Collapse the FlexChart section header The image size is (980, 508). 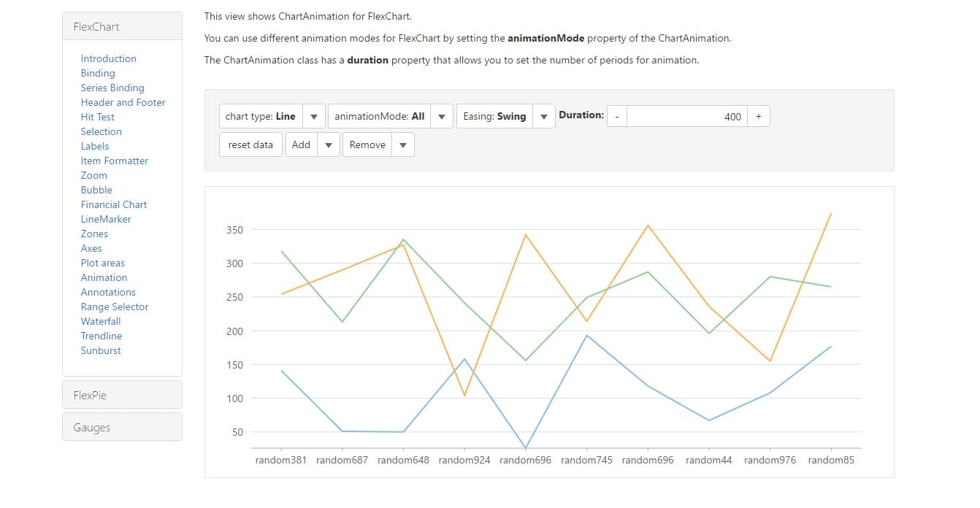click(122, 26)
